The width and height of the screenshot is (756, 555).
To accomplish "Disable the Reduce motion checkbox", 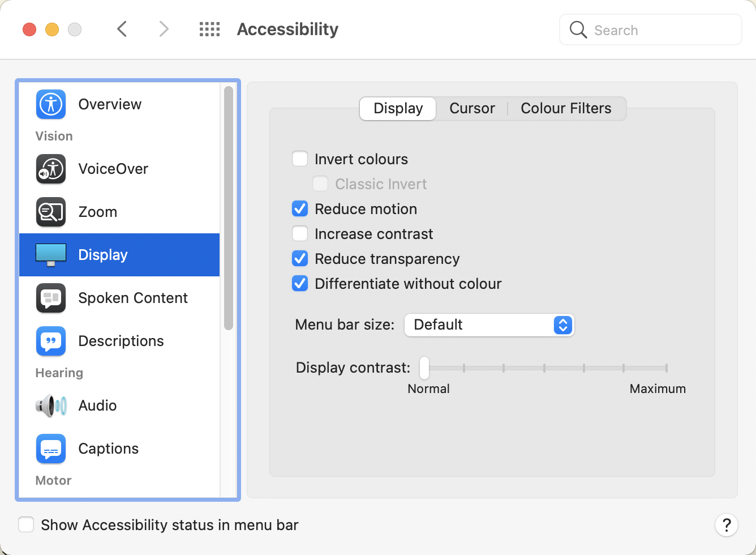I will tap(300, 209).
